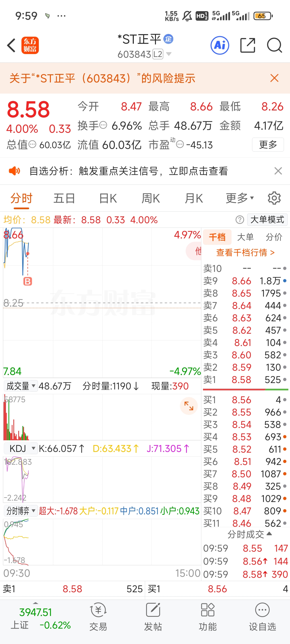Screen dimensions: 290x644
Task: Open chart settings gear icon
Action: (274, 198)
